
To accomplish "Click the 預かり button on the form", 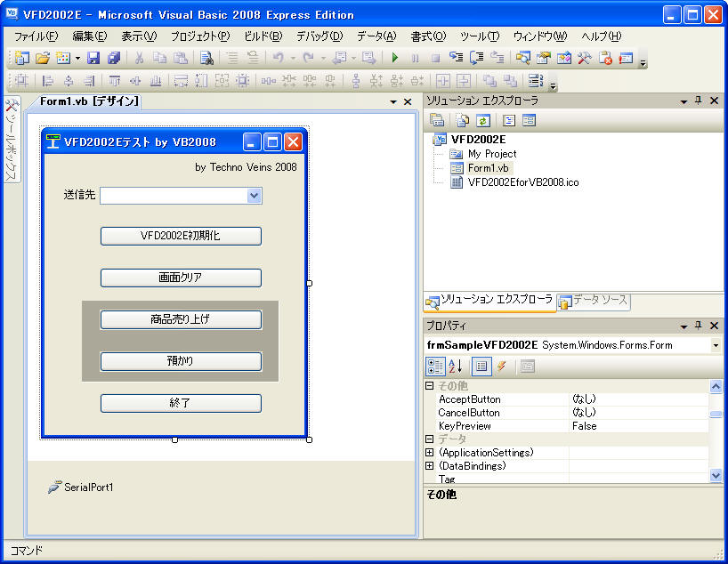I will [x=181, y=361].
